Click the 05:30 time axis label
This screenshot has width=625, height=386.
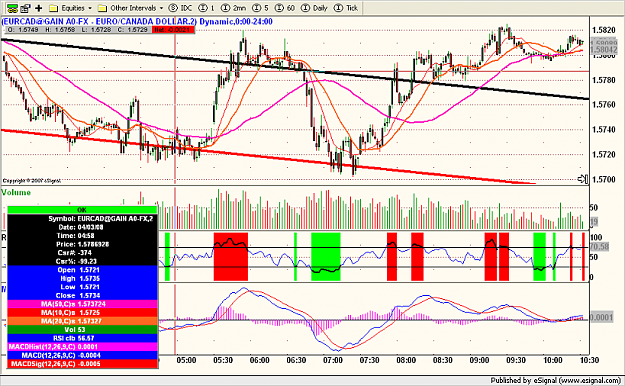pos(223,360)
